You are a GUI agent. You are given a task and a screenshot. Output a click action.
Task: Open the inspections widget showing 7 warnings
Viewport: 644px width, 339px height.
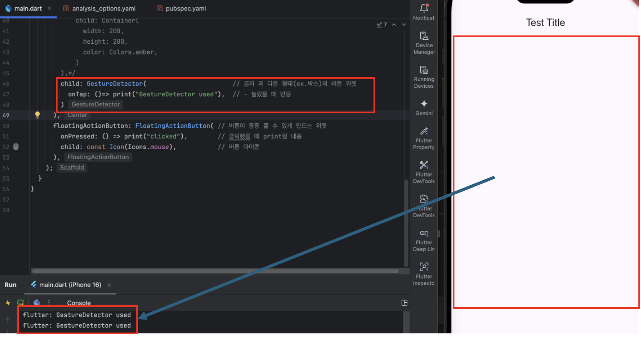click(x=382, y=25)
